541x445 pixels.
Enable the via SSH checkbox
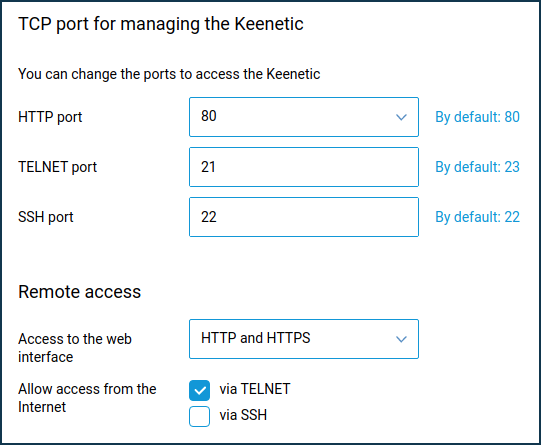(199, 416)
